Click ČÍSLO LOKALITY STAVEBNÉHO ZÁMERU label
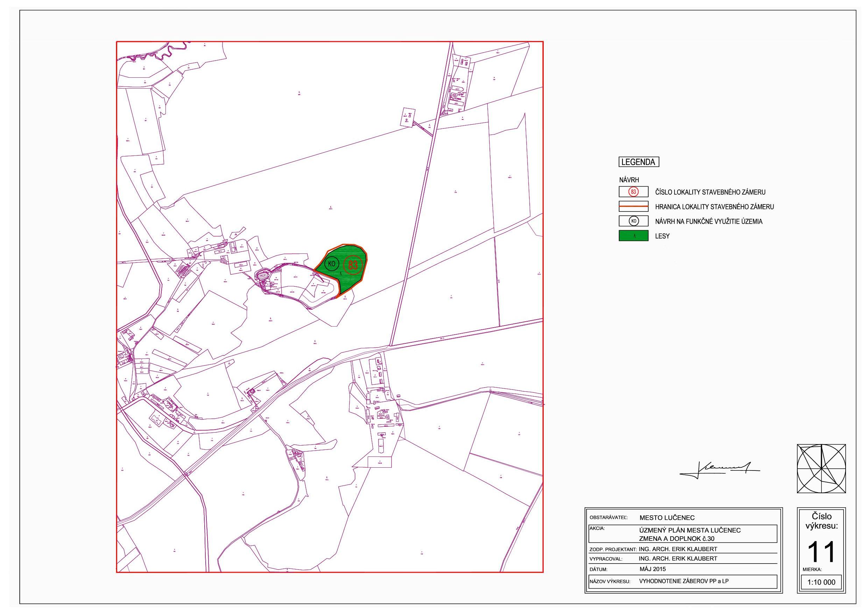 tap(710, 192)
